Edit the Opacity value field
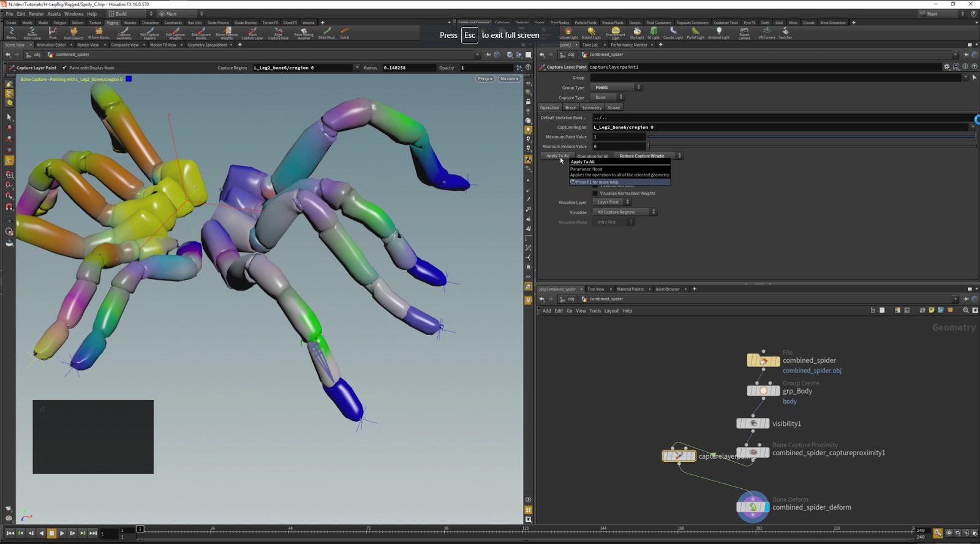 click(486, 68)
